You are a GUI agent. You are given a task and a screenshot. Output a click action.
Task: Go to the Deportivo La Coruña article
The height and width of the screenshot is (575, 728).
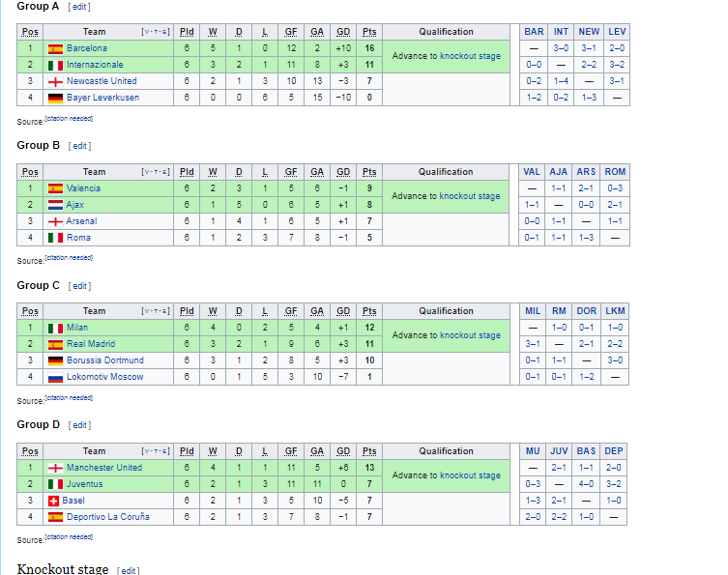(107, 517)
